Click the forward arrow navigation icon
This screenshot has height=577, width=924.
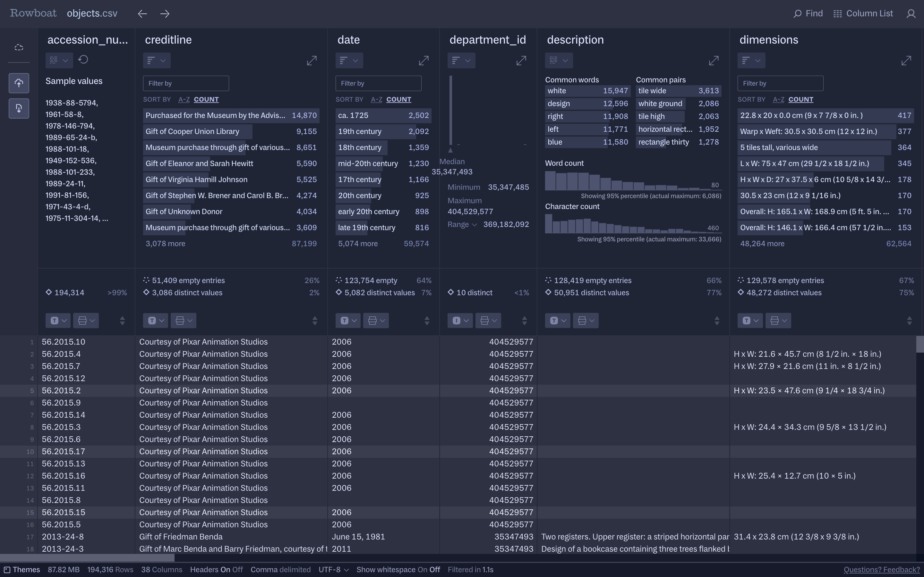(x=165, y=14)
